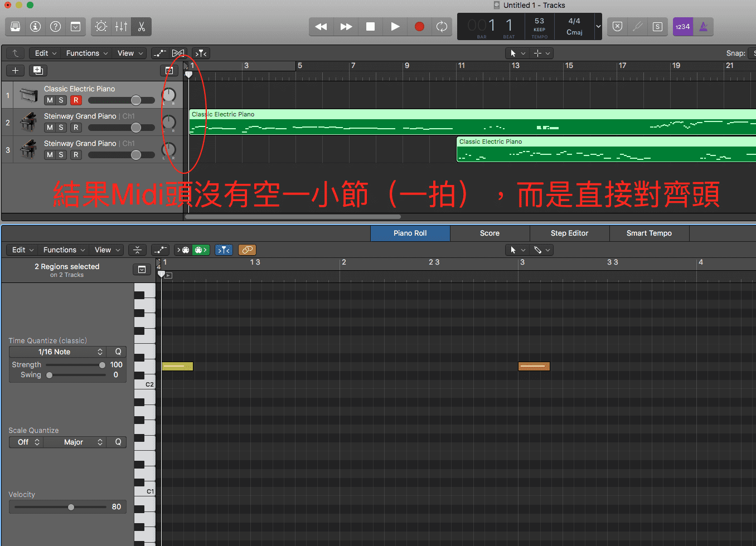This screenshot has width=756, height=546.
Task: Toggle blue Catch Playhead in Piano Roll
Action: coord(224,250)
